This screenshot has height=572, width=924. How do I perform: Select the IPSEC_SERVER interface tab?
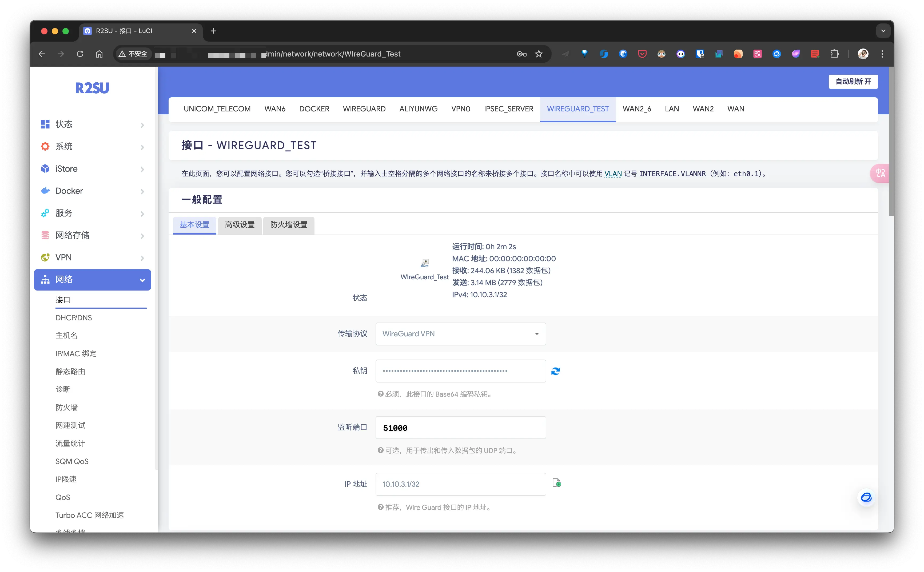[x=508, y=109]
